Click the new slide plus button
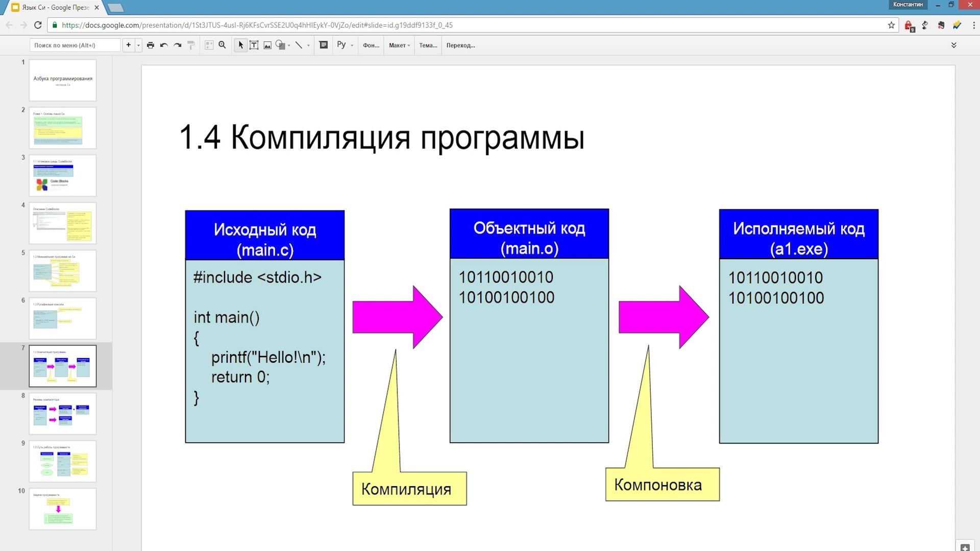980x551 pixels. point(128,45)
